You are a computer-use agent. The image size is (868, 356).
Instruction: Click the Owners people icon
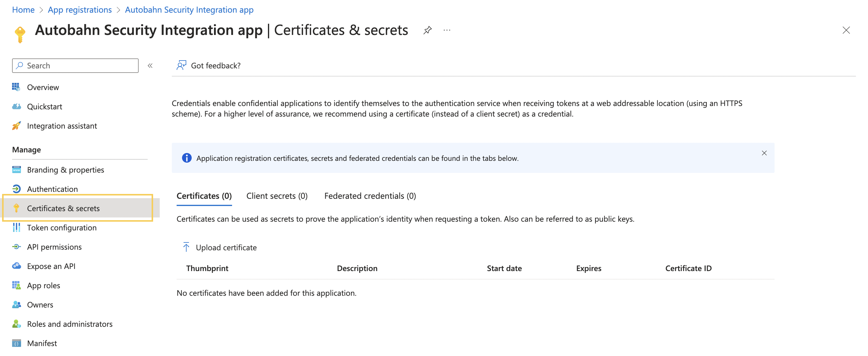(16, 304)
